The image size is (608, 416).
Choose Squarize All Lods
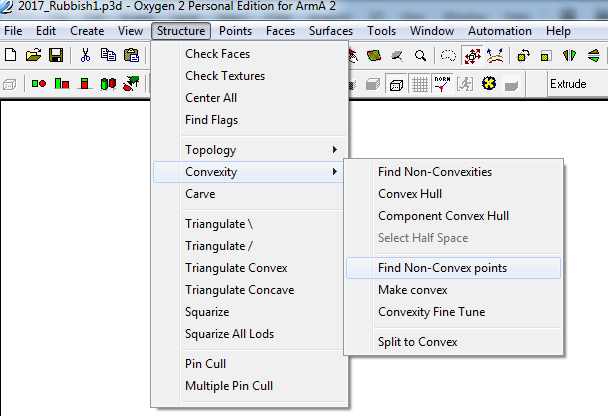click(248, 334)
